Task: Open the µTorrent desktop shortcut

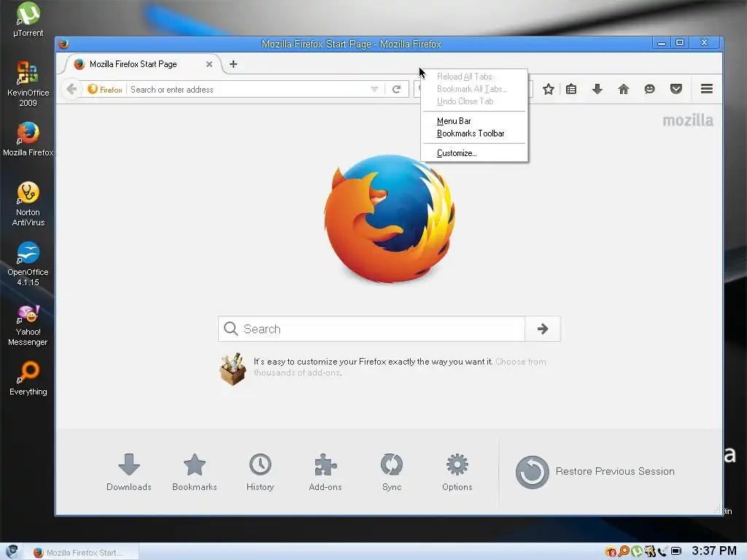Action: click(28, 20)
